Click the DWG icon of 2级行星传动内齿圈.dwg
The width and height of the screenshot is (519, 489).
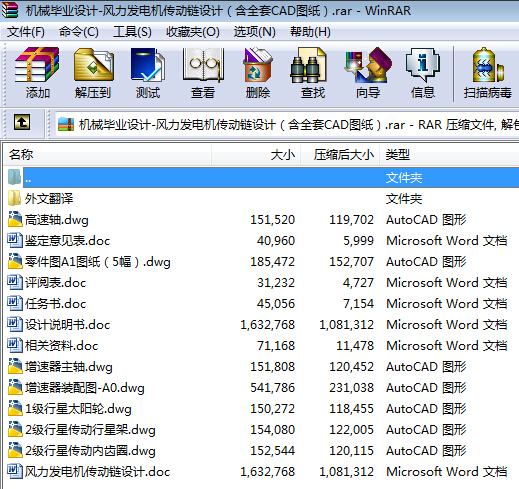[15, 450]
